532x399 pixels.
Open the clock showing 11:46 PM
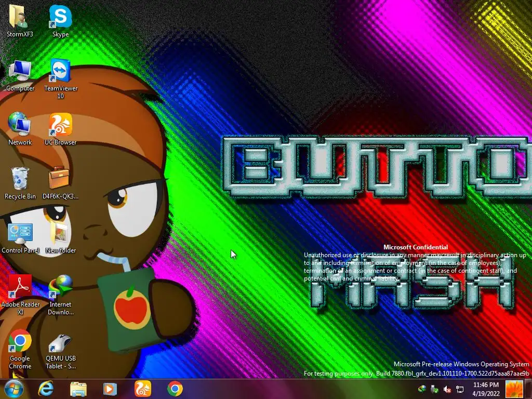coord(486,389)
